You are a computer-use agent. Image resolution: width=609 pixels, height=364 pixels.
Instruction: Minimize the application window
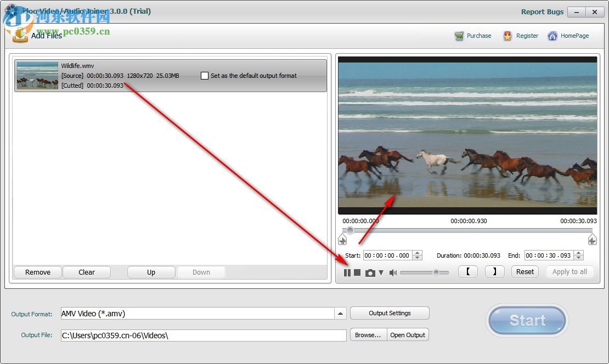click(x=577, y=12)
